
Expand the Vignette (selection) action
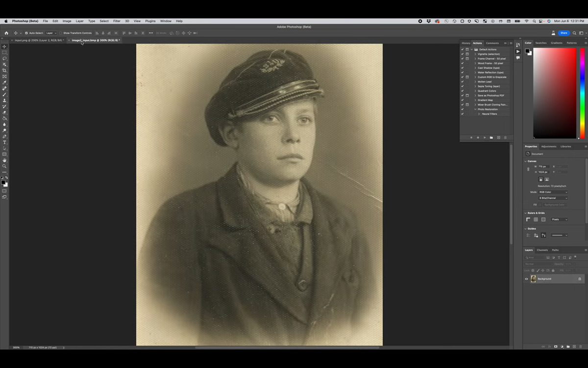coord(475,54)
